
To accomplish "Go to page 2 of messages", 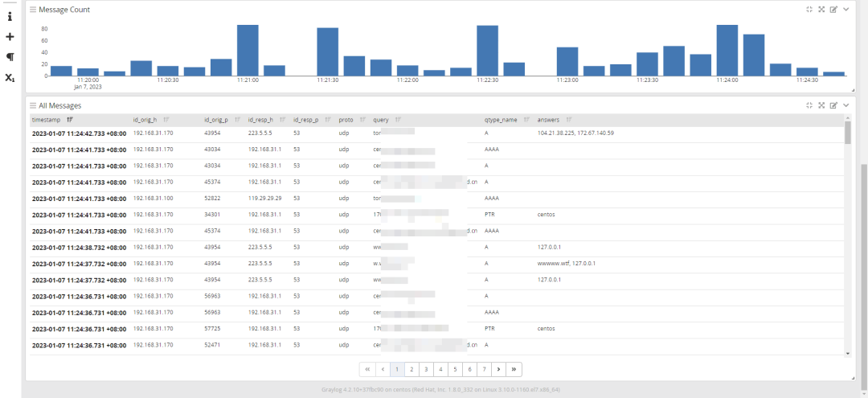I will 411,369.
